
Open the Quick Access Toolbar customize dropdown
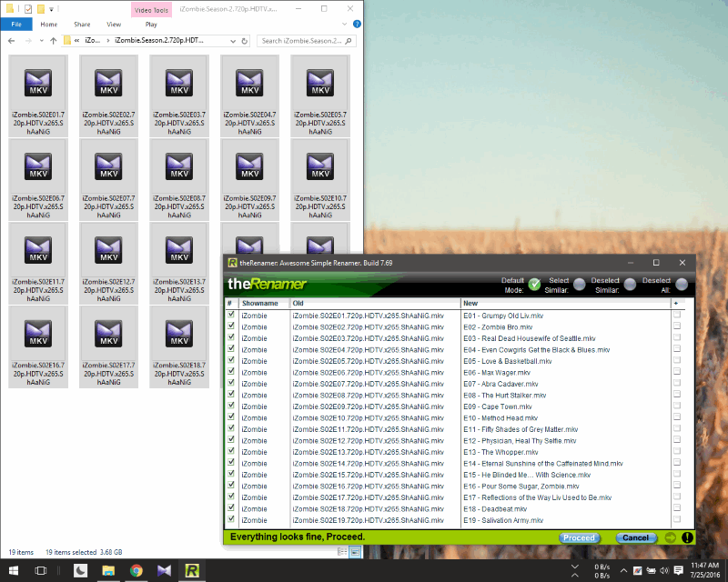point(52,9)
